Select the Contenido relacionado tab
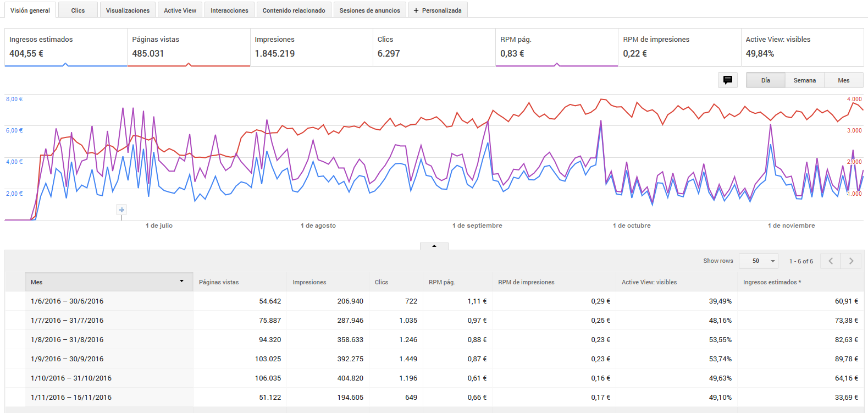This screenshot has height=413, width=868. 294,10
